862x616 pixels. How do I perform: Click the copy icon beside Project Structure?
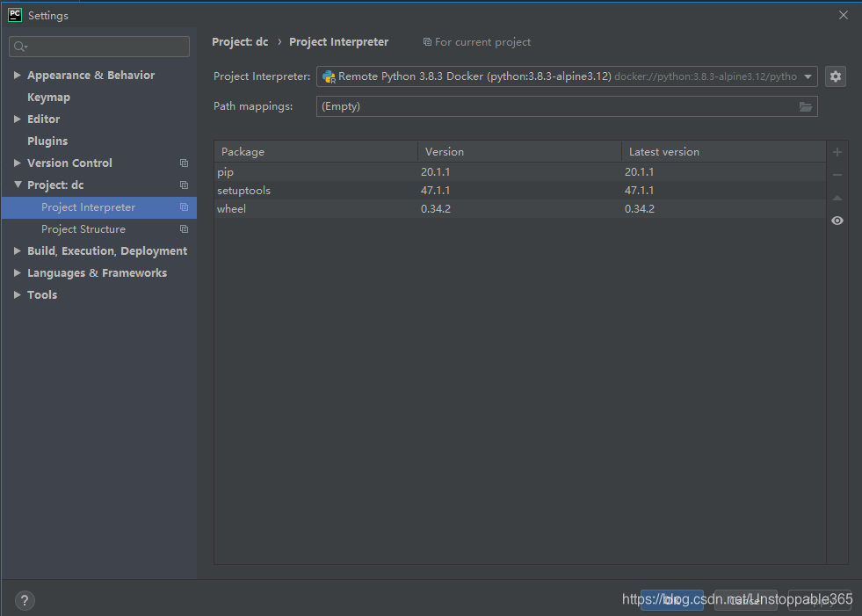[185, 229]
